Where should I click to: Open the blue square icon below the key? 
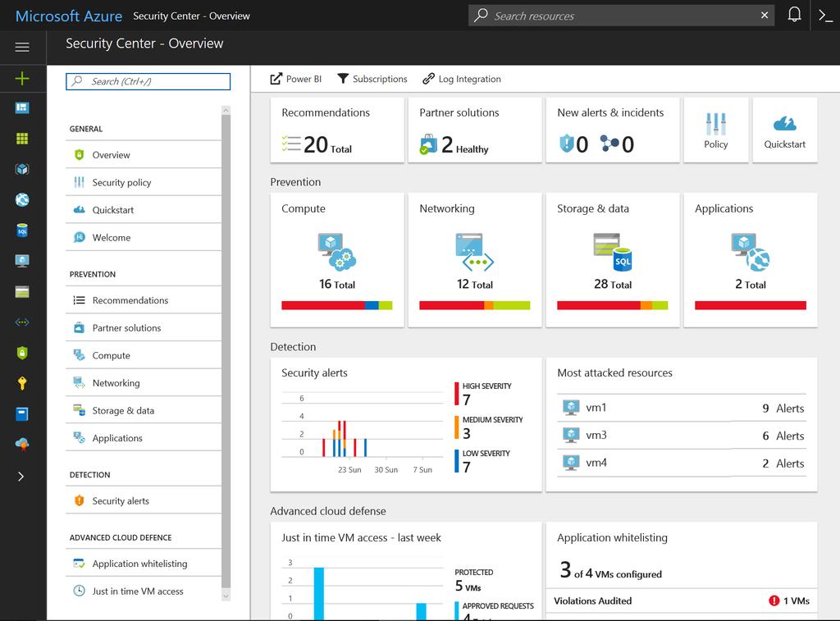point(22,413)
